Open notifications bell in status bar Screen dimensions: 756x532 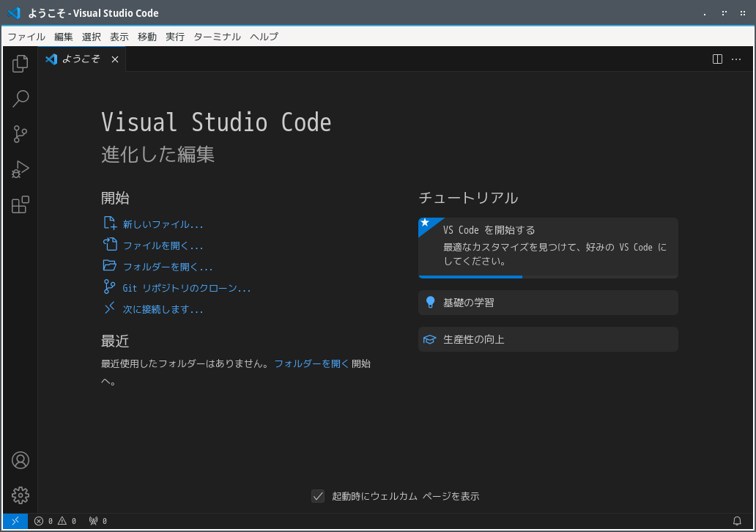(x=737, y=521)
